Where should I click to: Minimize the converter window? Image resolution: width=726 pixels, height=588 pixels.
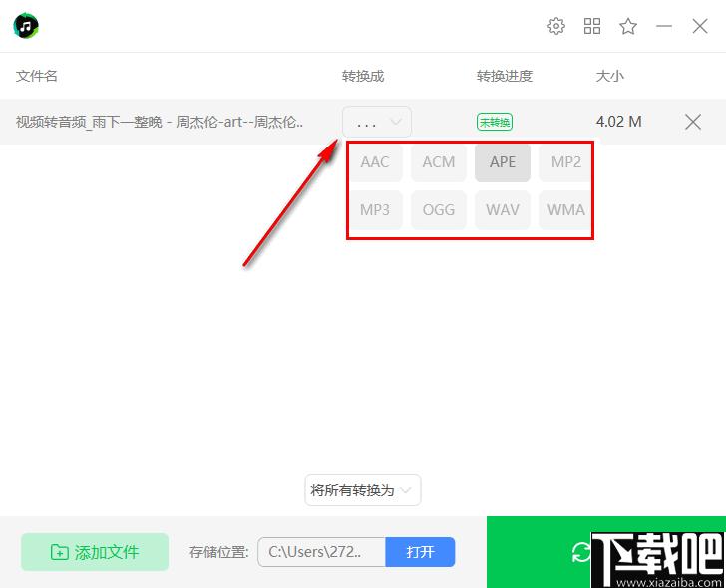pyautogui.click(x=664, y=26)
